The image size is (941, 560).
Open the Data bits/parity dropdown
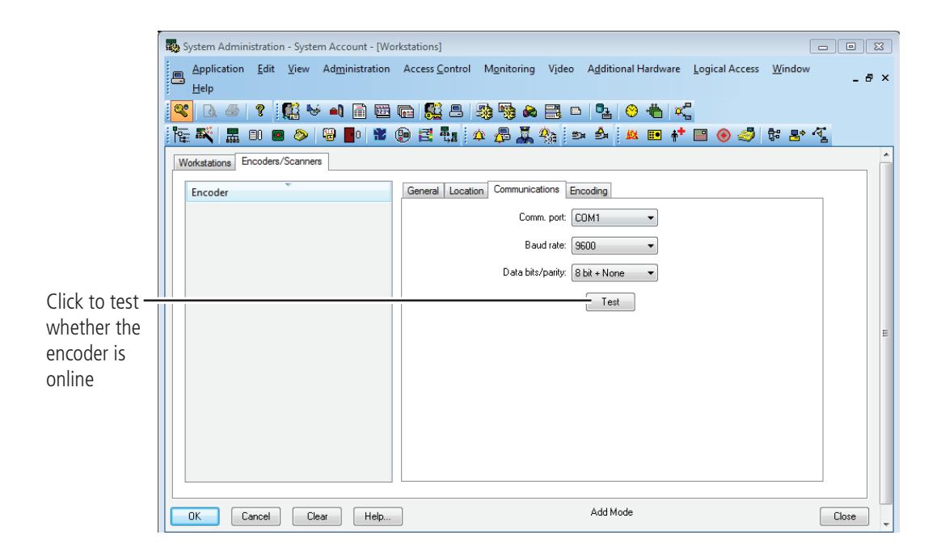tap(614, 273)
